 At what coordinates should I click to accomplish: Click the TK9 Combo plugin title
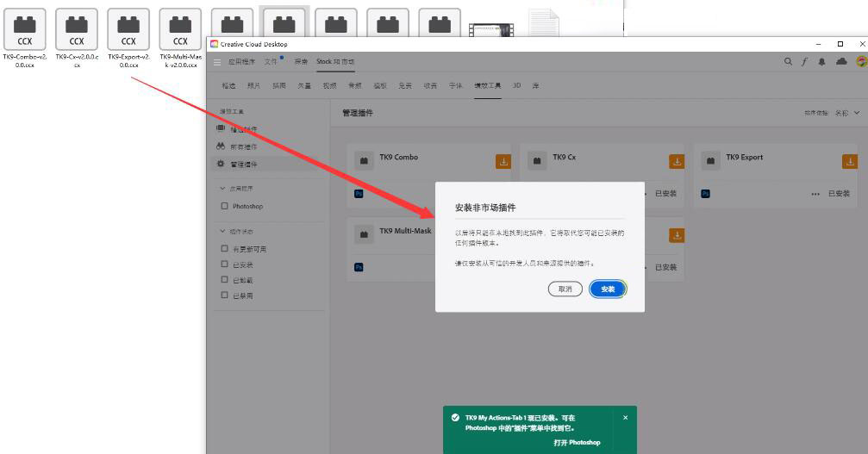click(398, 157)
